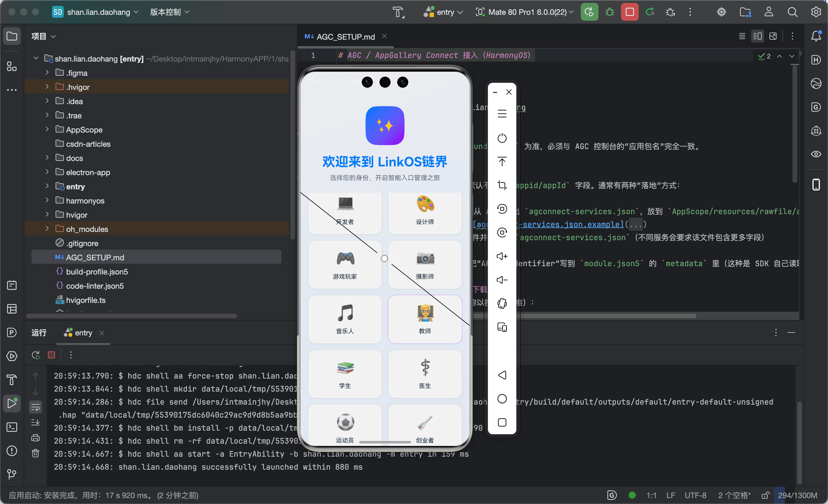Image resolution: width=828 pixels, height=504 pixels.
Task: Open the services.json.example link in editor
Action: point(573,224)
